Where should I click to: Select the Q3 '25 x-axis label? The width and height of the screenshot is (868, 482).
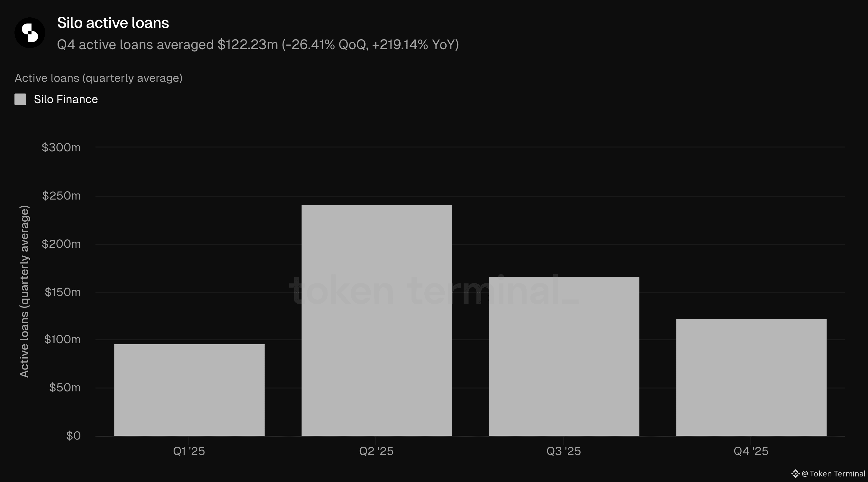pyautogui.click(x=564, y=451)
